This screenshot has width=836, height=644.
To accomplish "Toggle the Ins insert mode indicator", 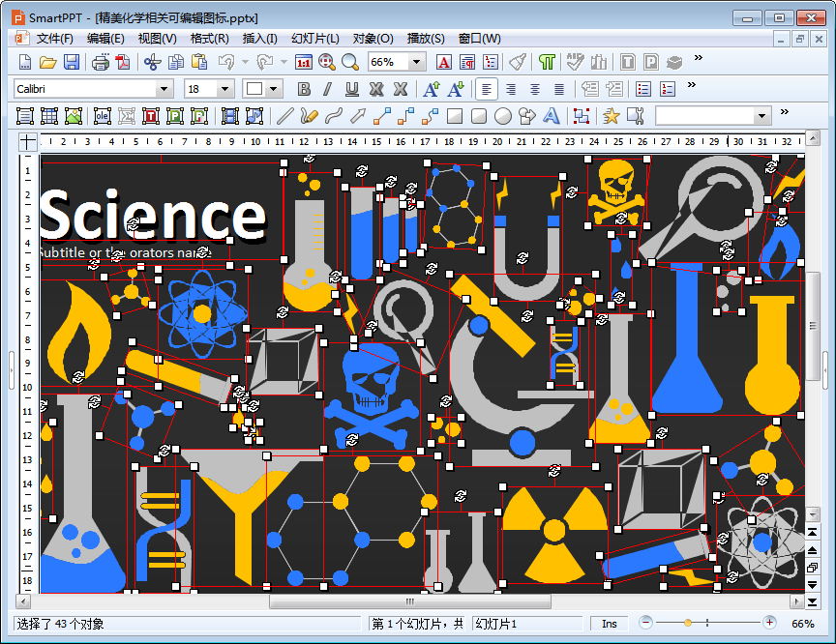I will click(610, 624).
